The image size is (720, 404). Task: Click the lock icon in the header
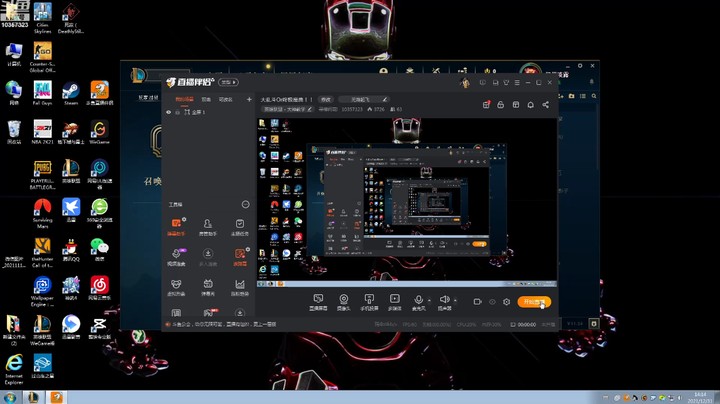coord(501,105)
